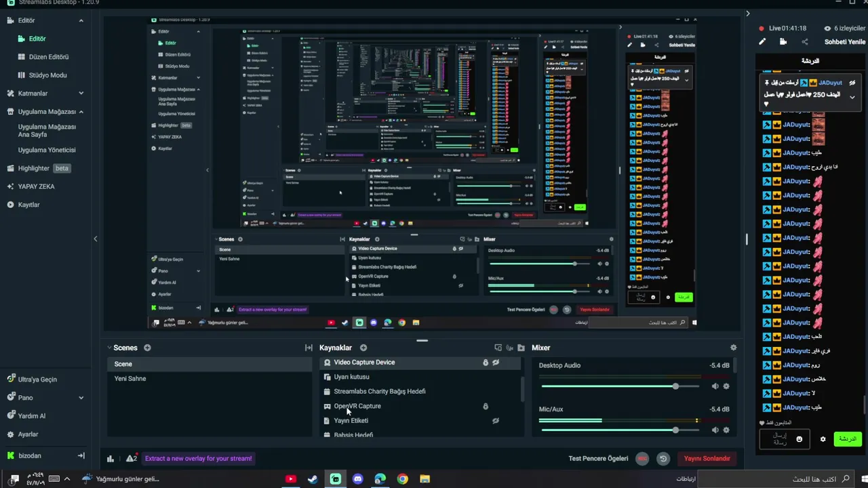868x488 pixels.
Task: Toggle visibility of Video Capture Device source
Action: [496, 363]
